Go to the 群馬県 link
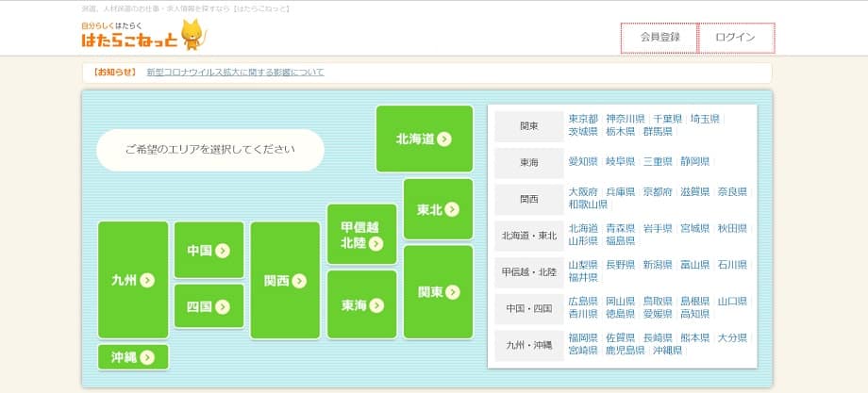 [x=658, y=132]
